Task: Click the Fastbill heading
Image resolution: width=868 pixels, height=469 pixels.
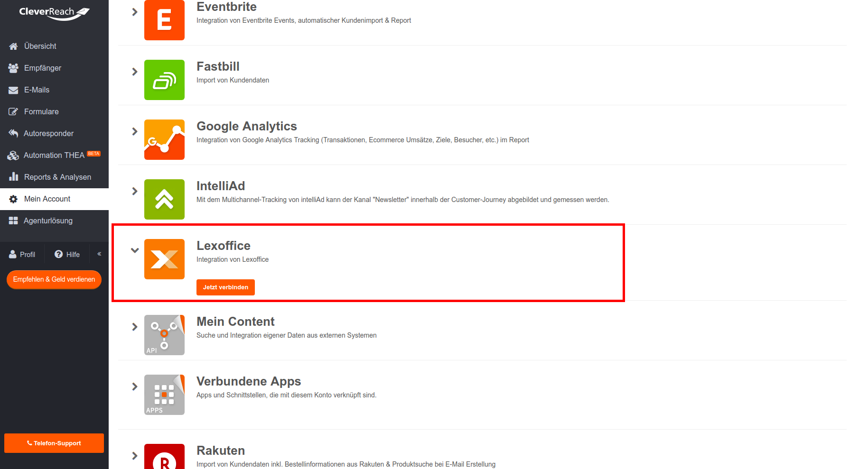Action: (218, 66)
